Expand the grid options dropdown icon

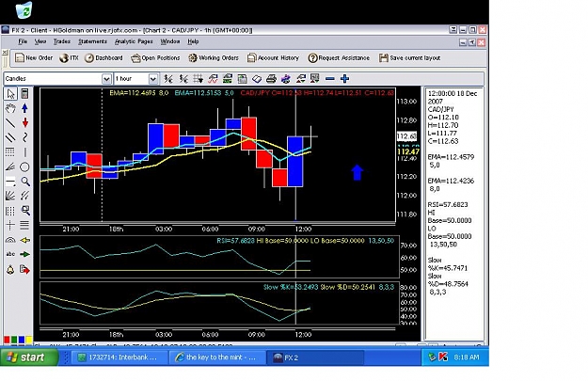click(x=199, y=79)
